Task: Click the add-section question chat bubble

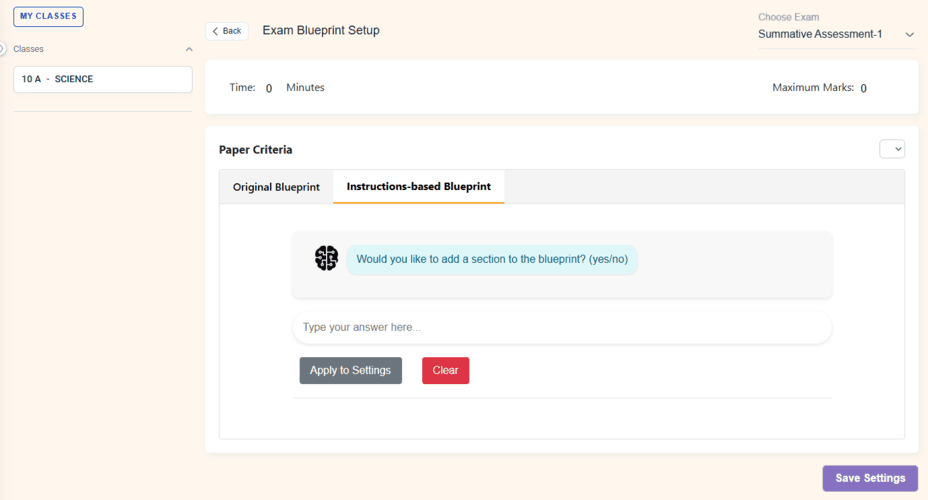Action: tap(492, 259)
